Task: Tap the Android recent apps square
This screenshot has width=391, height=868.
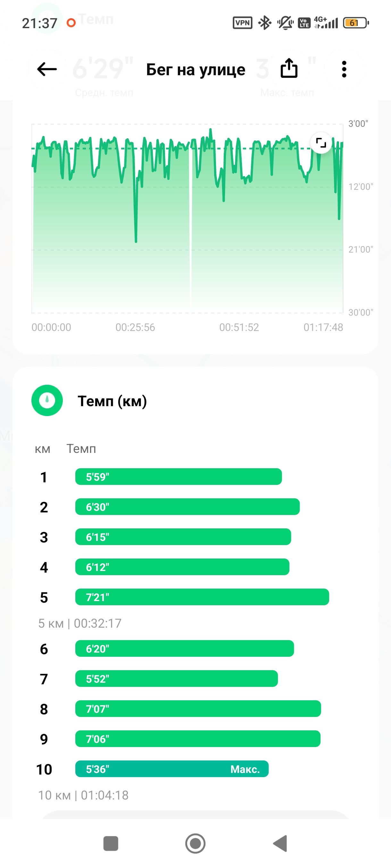Action: pos(111,844)
